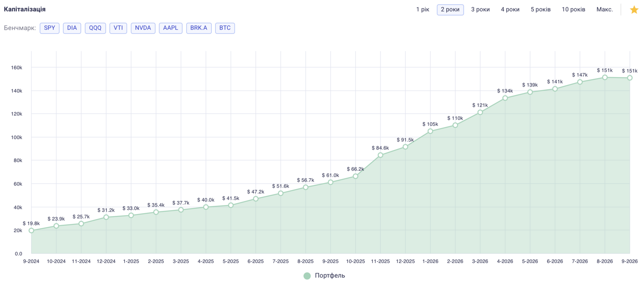644x283 pixels.
Task: Select the $ 134k data point
Action: tap(505, 98)
